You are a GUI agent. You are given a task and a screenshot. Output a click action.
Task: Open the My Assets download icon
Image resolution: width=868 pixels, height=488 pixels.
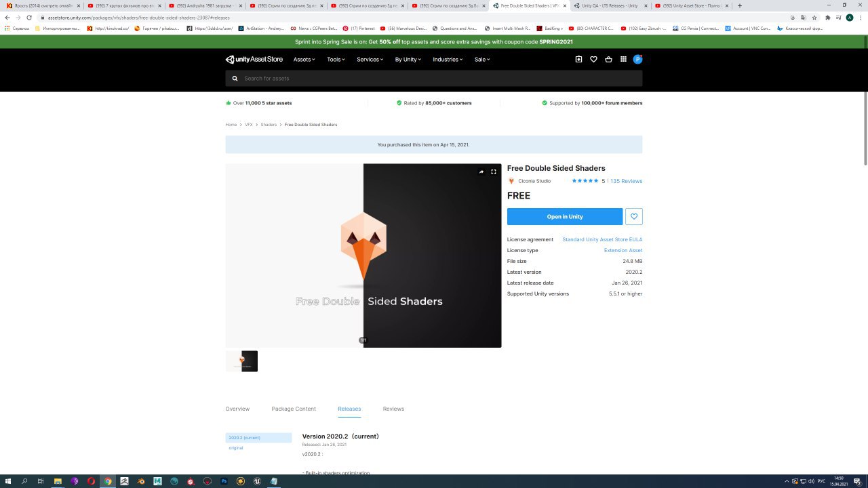click(x=578, y=60)
